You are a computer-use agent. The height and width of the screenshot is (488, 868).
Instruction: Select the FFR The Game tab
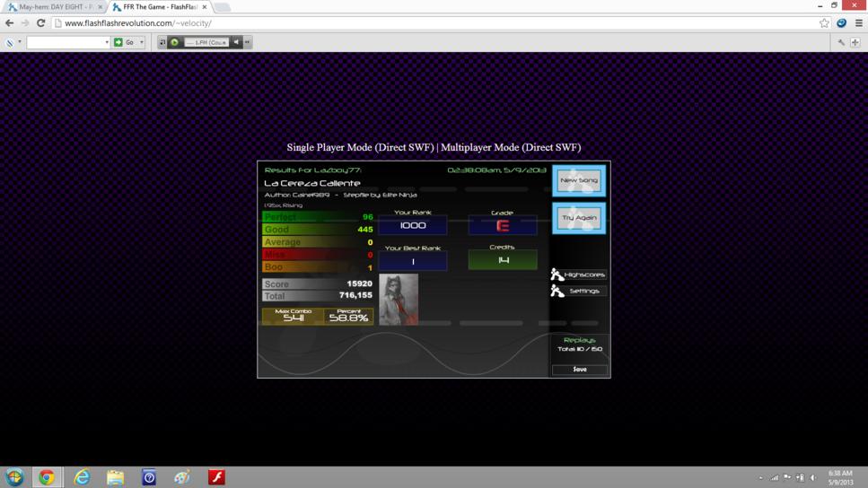(160, 7)
